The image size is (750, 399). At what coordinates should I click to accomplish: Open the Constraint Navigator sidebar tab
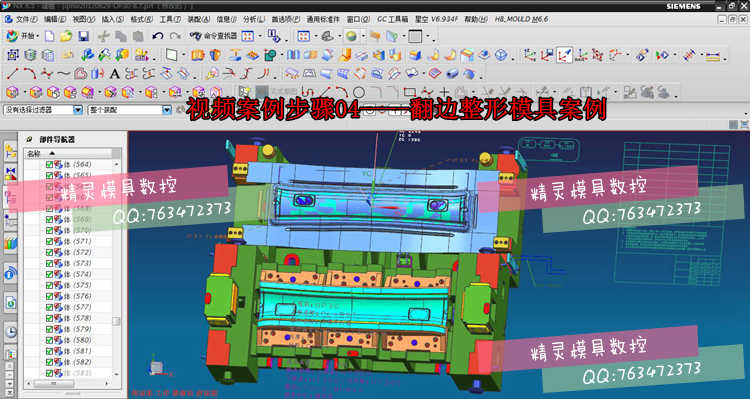click(10, 174)
